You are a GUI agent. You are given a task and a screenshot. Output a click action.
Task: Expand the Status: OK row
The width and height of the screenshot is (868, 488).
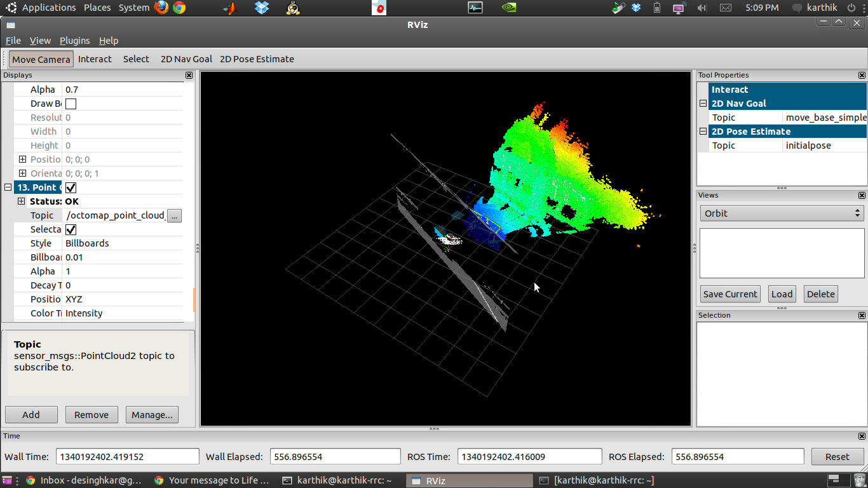21,201
